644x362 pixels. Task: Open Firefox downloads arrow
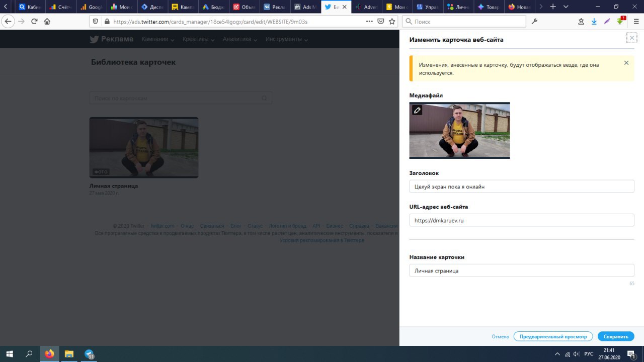[594, 22]
